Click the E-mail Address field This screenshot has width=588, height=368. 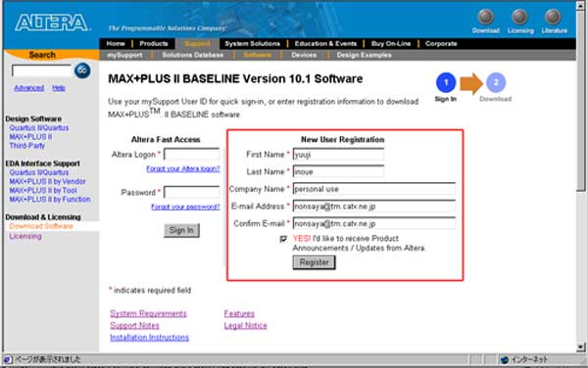pyautogui.click(x=374, y=207)
